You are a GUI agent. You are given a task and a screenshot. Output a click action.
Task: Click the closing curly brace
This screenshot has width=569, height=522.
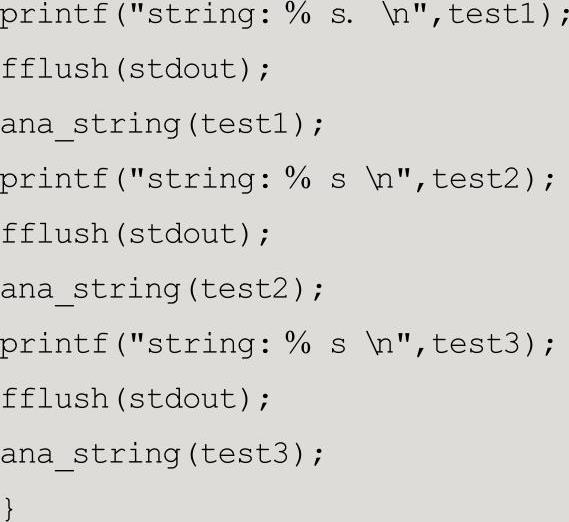tap(9, 510)
